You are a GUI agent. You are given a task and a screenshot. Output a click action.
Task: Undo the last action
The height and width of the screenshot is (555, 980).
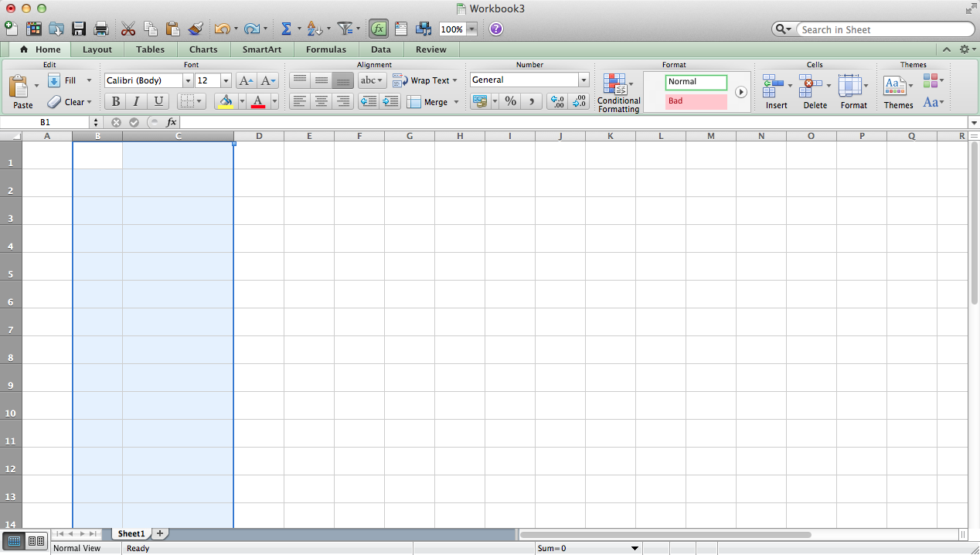click(x=222, y=29)
